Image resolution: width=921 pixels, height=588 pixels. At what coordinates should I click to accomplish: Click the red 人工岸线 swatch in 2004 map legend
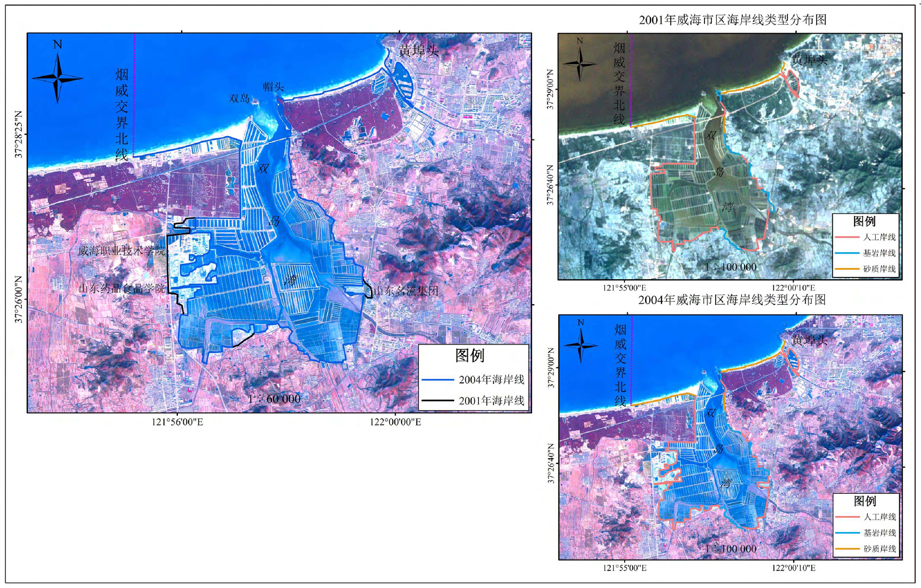tap(848, 517)
